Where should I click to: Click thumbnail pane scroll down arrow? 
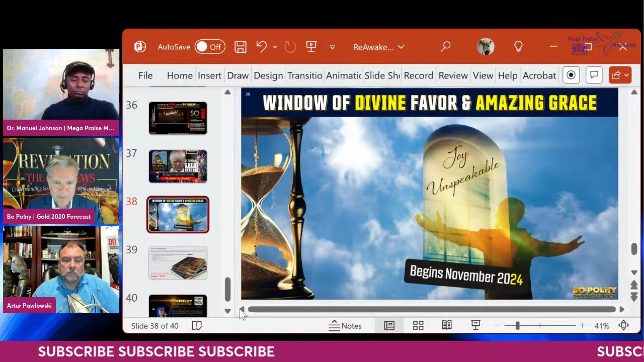[x=227, y=311]
